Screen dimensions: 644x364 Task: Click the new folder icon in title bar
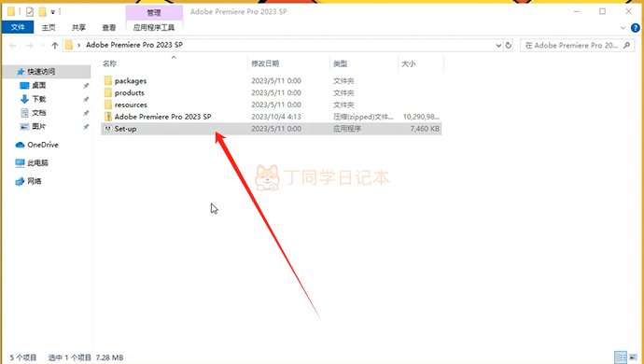coord(42,11)
